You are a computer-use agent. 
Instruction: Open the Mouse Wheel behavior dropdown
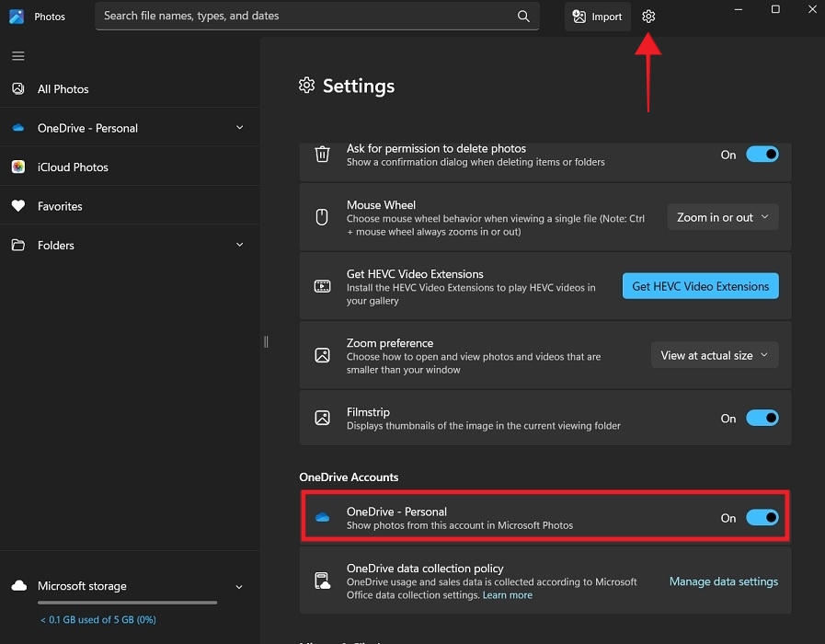(x=722, y=217)
